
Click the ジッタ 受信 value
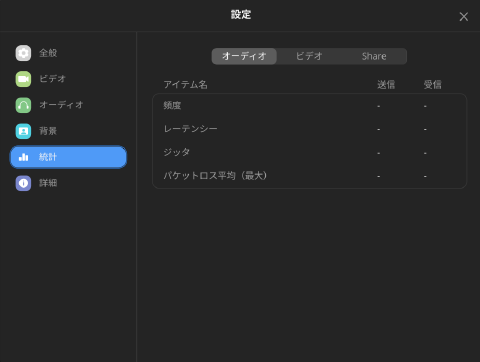[425, 153]
